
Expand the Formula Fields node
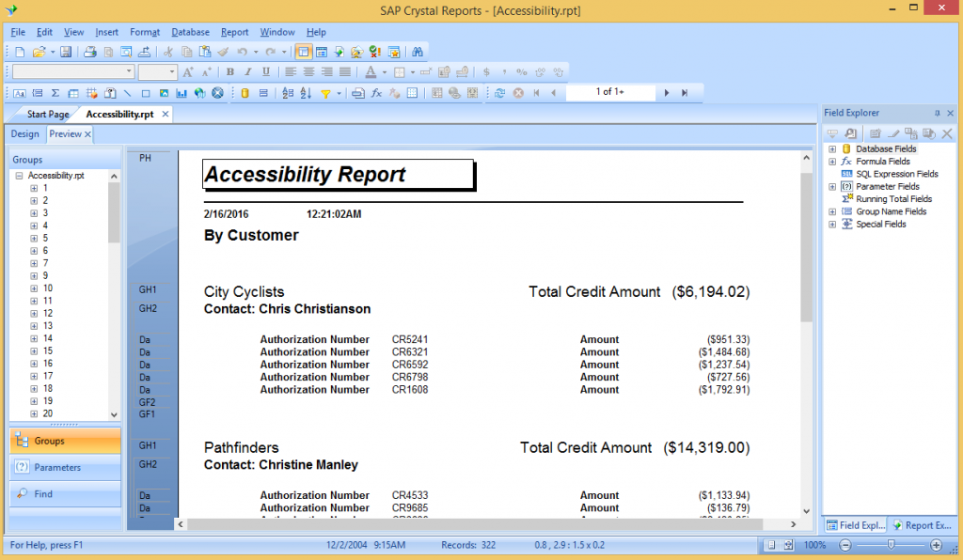point(832,162)
